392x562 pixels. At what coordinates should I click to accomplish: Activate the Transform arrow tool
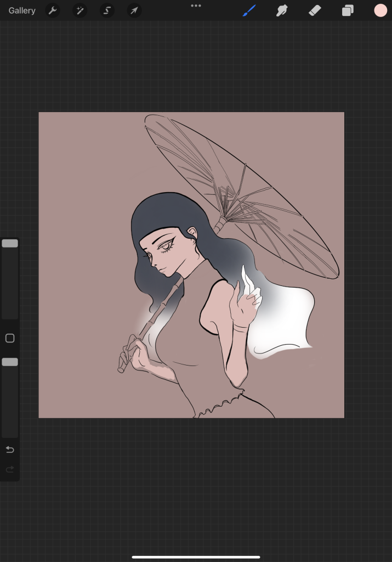click(134, 10)
